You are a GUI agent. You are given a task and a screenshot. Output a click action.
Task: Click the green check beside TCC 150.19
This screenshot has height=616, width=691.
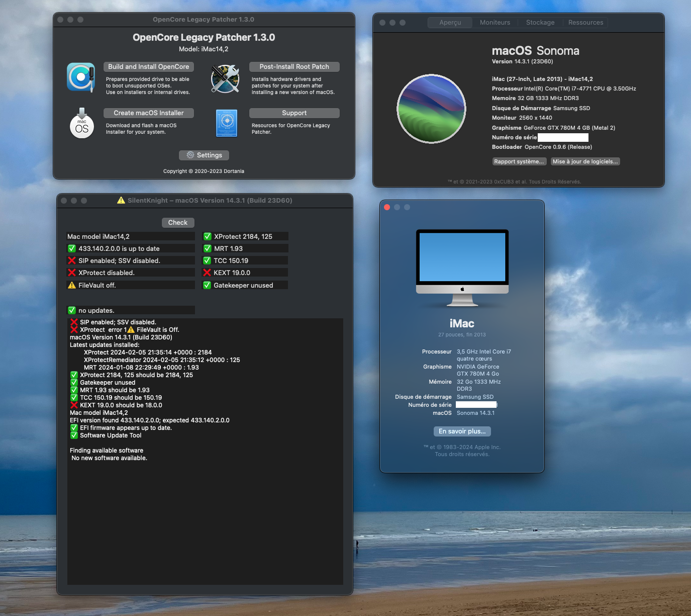(x=207, y=260)
